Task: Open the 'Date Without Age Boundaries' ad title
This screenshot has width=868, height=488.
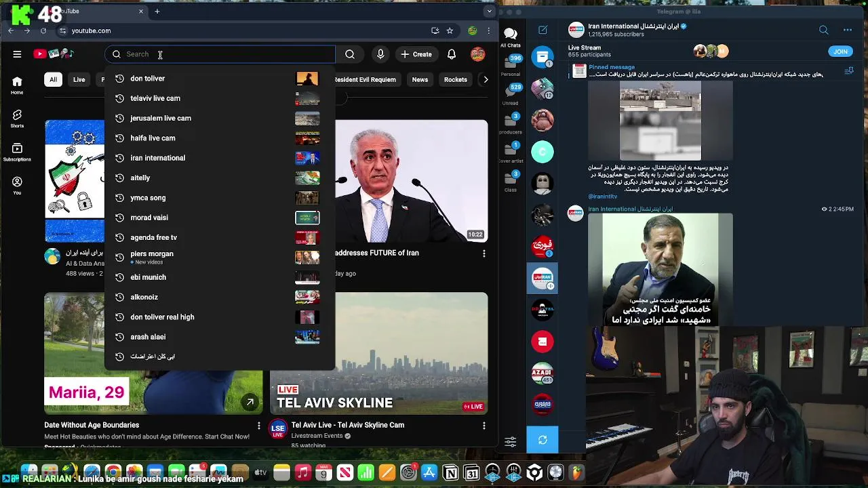Action: 92,425
